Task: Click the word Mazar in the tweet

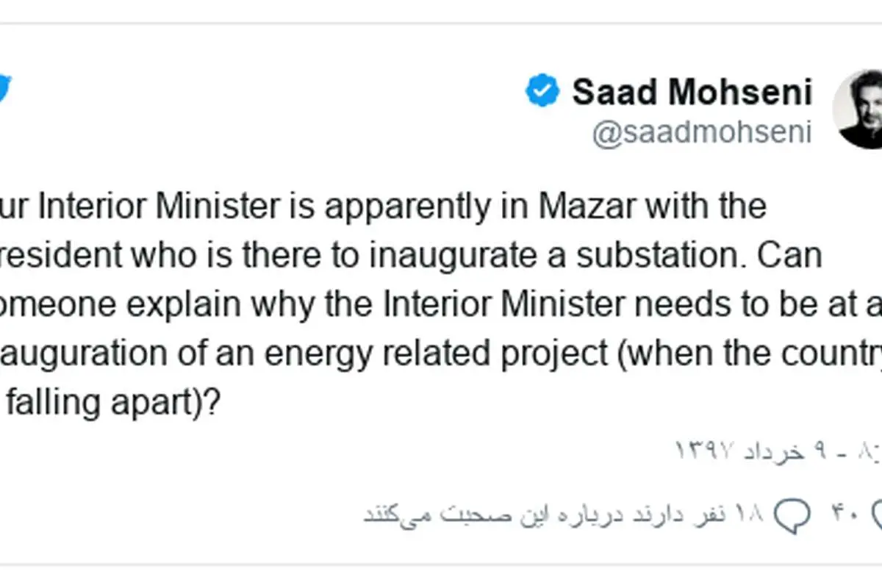Action: click(x=588, y=207)
